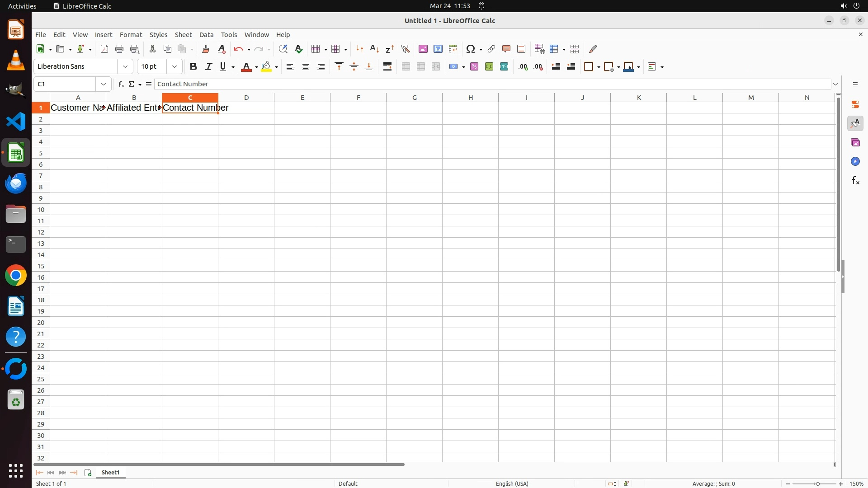Expand the font name dropdown
The width and height of the screenshot is (868, 488).
tap(125, 66)
